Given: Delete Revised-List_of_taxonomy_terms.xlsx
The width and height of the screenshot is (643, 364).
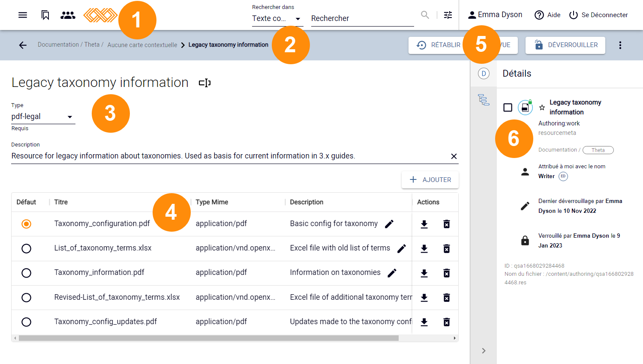Looking at the screenshot, I should click(446, 297).
